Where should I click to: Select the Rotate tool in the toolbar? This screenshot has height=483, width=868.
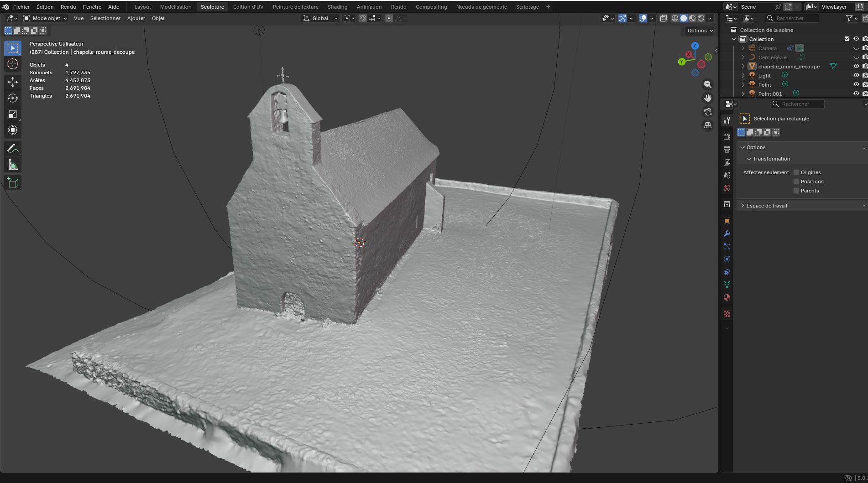(13, 98)
